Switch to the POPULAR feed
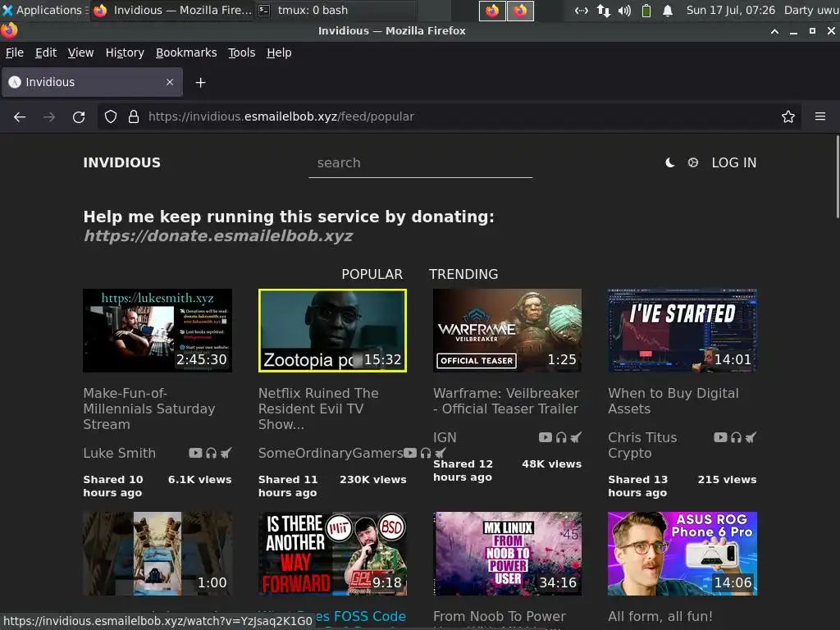This screenshot has width=840, height=630. [x=372, y=274]
